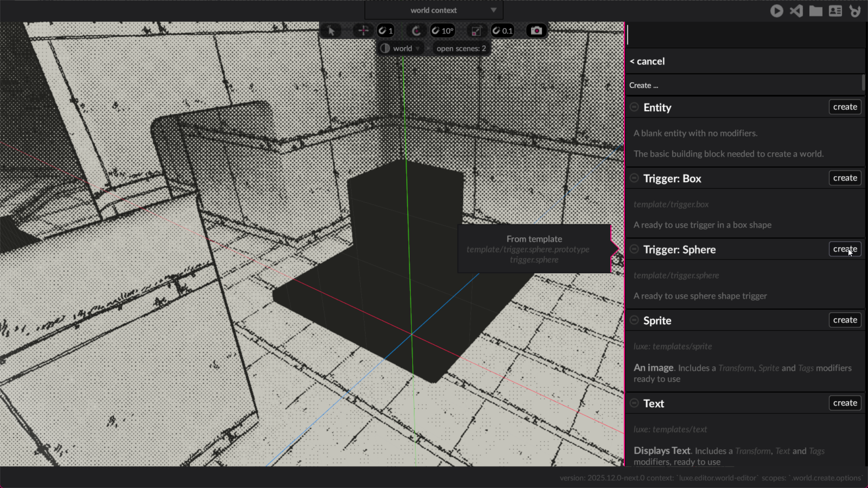Select the pointer select tool
Image resolution: width=868 pixels, height=488 pixels.
[x=331, y=31]
